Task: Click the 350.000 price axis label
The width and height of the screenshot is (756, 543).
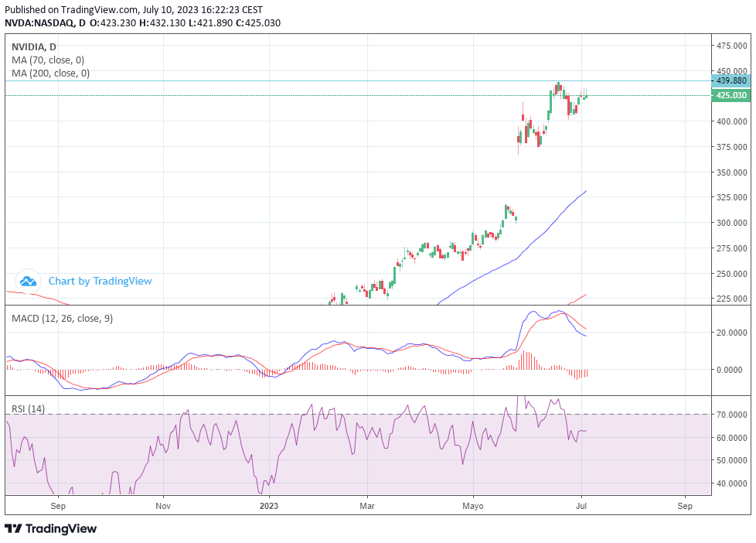Action: (732, 172)
